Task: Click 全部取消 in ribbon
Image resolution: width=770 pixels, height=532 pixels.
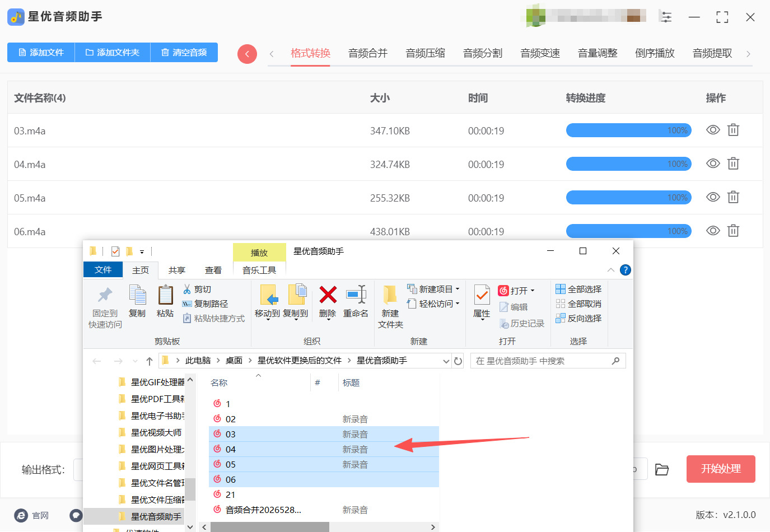Action: [x=578, y=304]
